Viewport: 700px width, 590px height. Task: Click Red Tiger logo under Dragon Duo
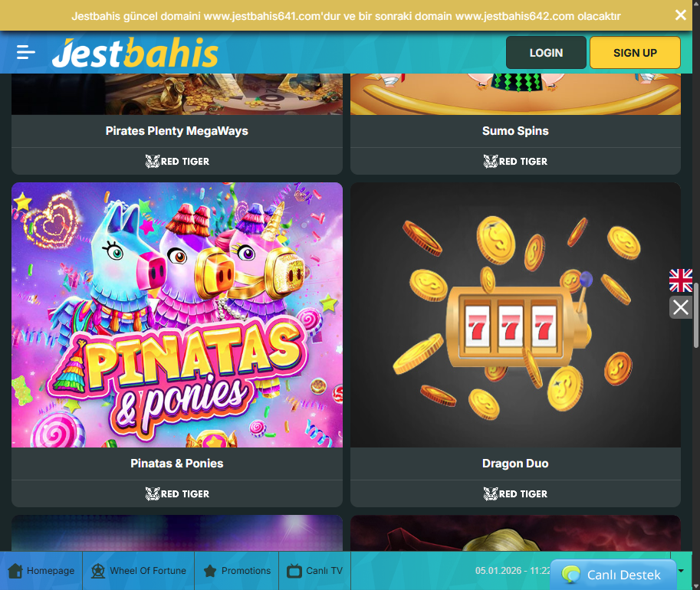click(515, 493)
